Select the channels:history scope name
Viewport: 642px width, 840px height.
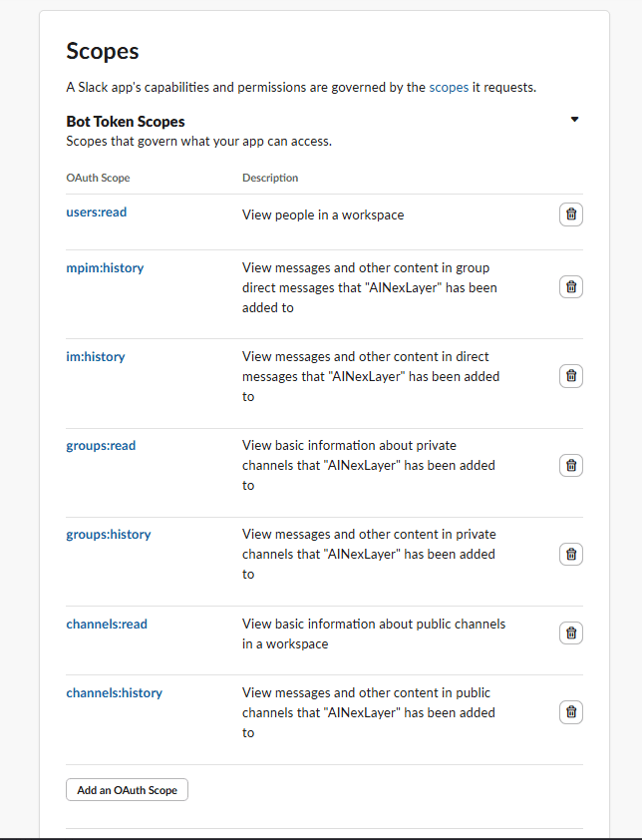[x=114, y=692]
